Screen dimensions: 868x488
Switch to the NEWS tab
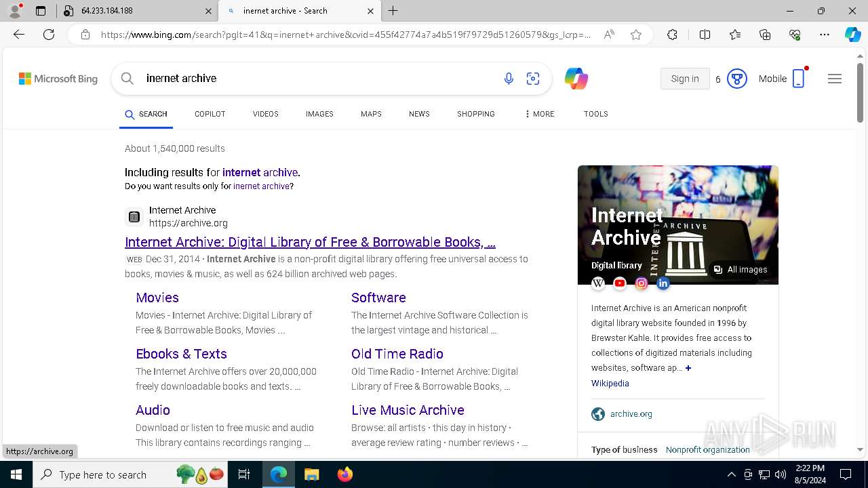pos(419,114)
